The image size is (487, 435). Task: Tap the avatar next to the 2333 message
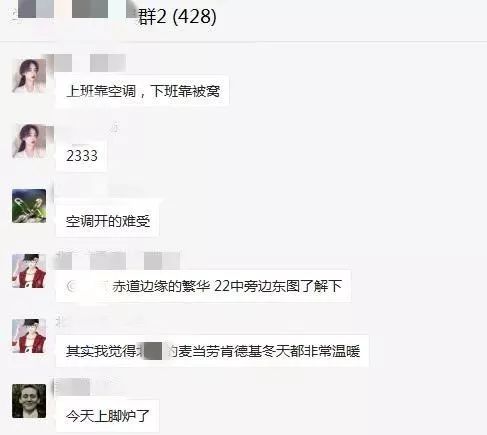pos(29,141)
